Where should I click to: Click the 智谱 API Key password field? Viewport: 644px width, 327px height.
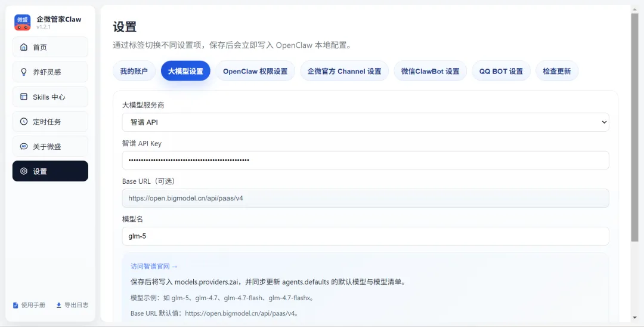[x=366, y=160]
